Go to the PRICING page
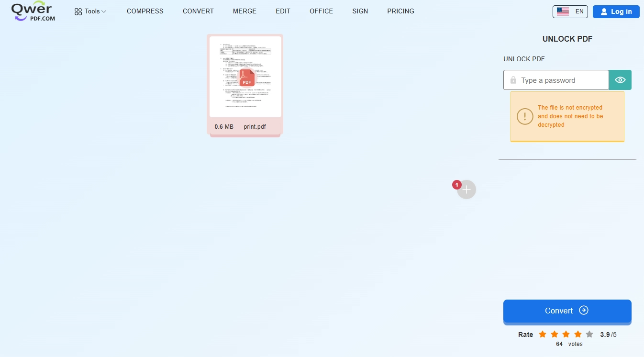644x357 pixels. click(400, 11)
